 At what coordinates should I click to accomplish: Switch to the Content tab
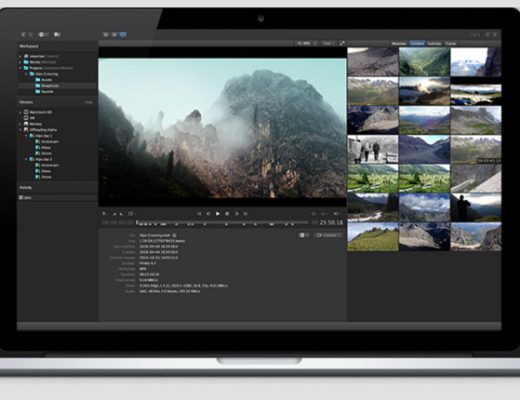[417, 44]
